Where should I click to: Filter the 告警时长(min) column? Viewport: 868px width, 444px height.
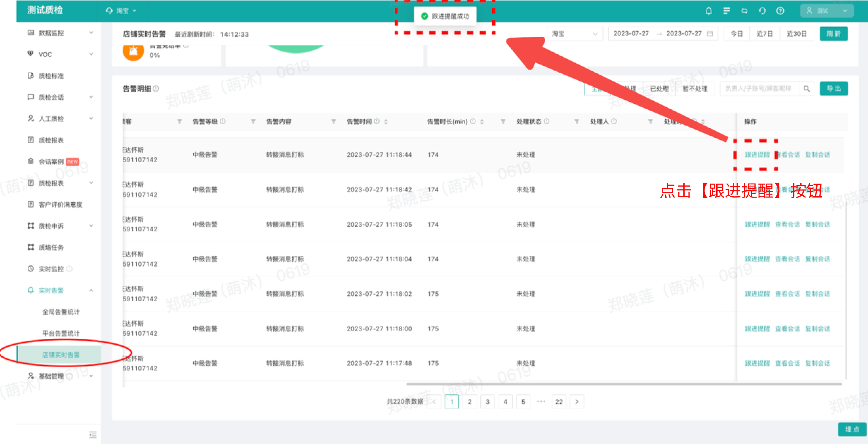click(503, 121)
